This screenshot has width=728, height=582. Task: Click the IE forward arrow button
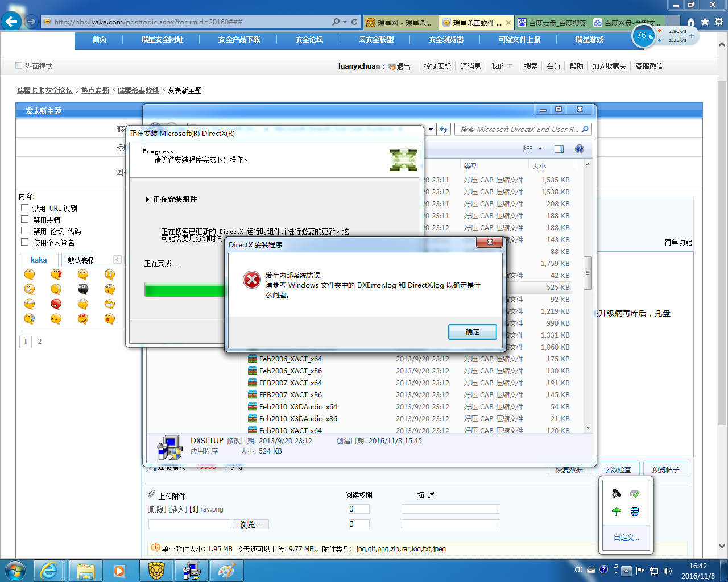pyautogui.click(x=31, y=22)
